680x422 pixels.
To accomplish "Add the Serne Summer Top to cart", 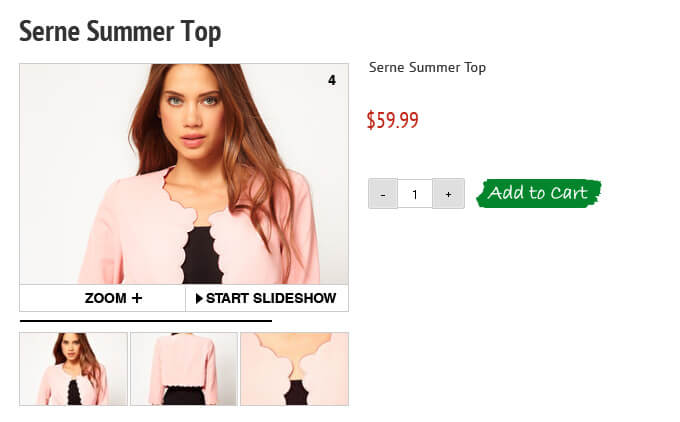I will (539, 193).
